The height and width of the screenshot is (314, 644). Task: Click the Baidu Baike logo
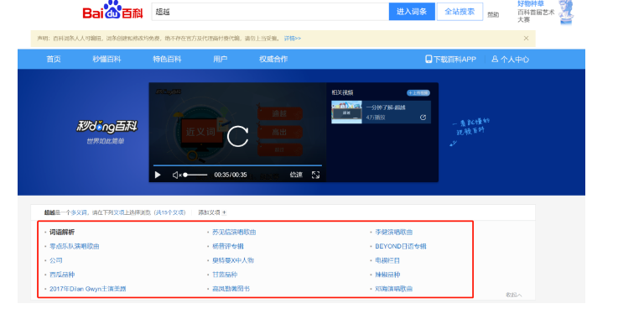point(113,10)
